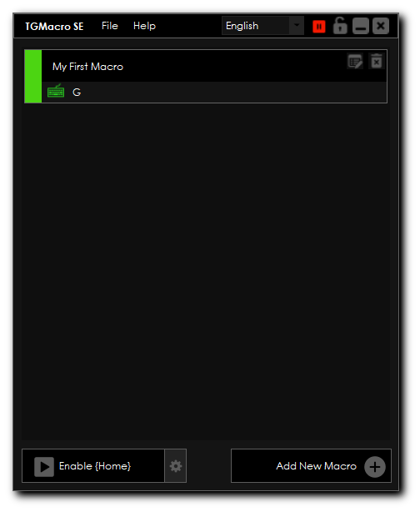
Task: Close the TGMacro SE window
Action: [x=381, y=26]
